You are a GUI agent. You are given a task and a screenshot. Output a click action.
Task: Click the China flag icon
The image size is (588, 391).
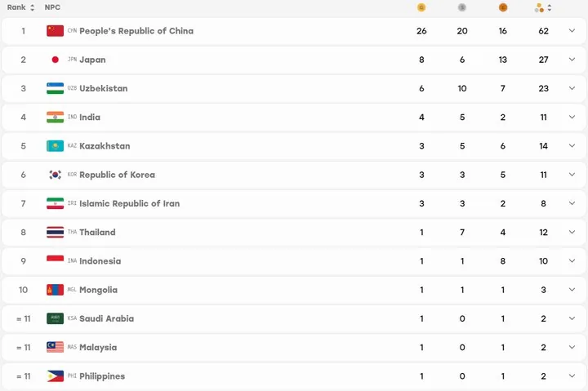pos(56,31)
